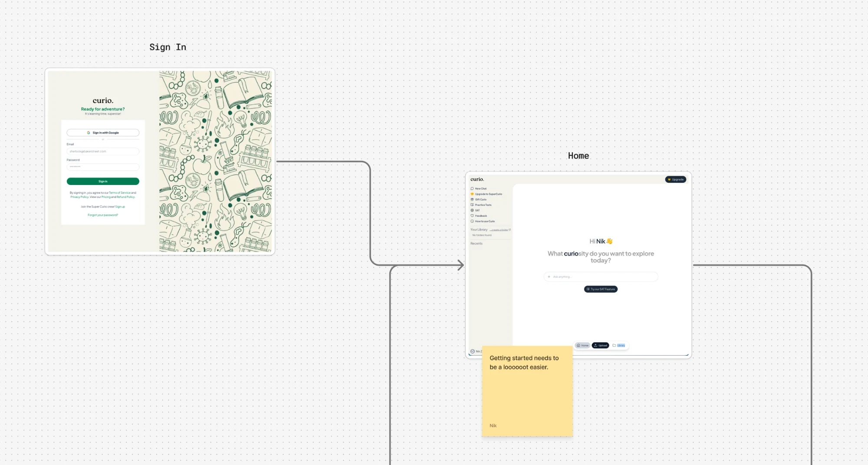Click the Nik avatar icon in the sidebar footer
Viewport: 868px width, 465px height.
pos(473,351)
